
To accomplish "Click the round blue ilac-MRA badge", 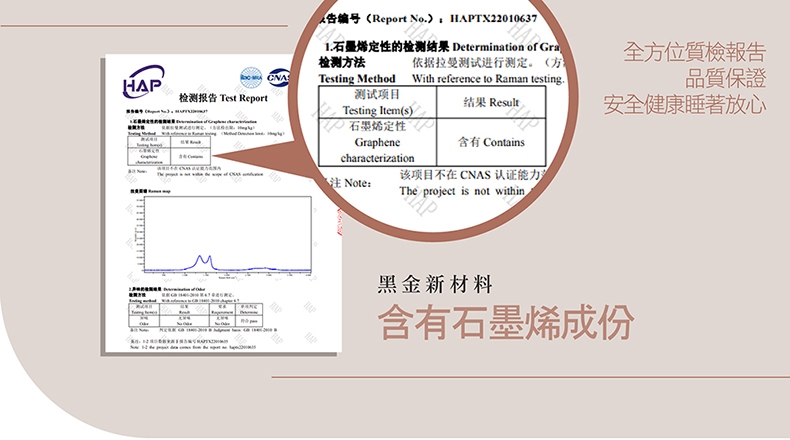I will [251, 76].
